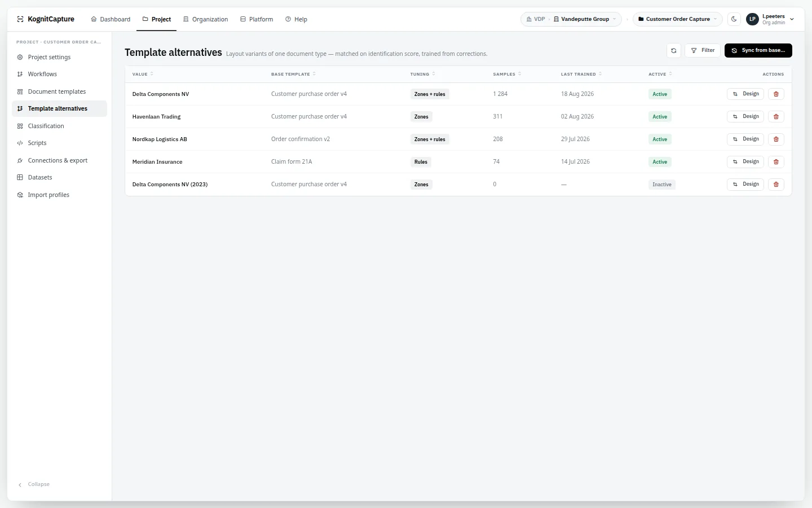The height and width of the screenshot is (508, 812).
Task: Open Vandeputte Group organization dropdown
Action: 586,19
